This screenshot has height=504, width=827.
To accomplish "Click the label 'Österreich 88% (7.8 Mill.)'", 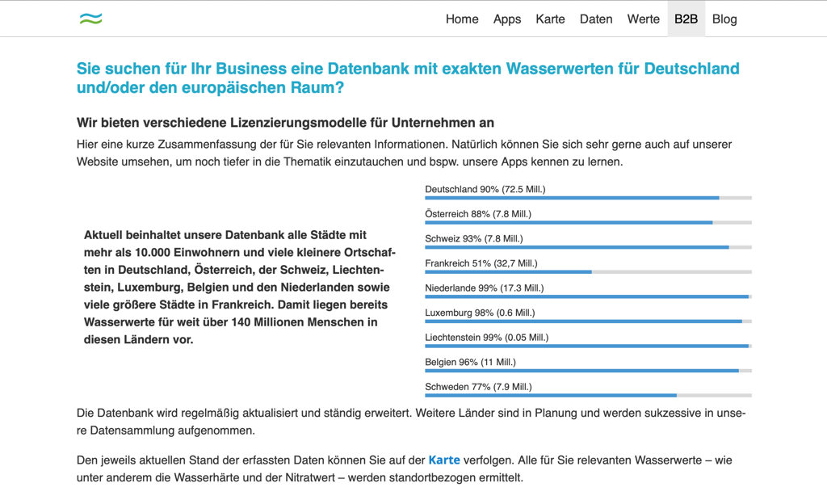I will (x=478, y=214).
